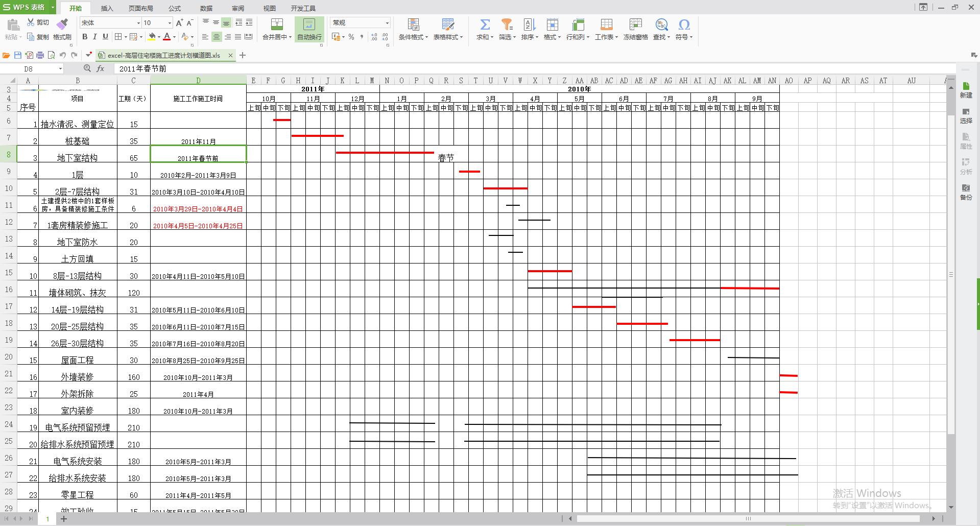Switch to the View (视图) tab

(x=269, y=8)
